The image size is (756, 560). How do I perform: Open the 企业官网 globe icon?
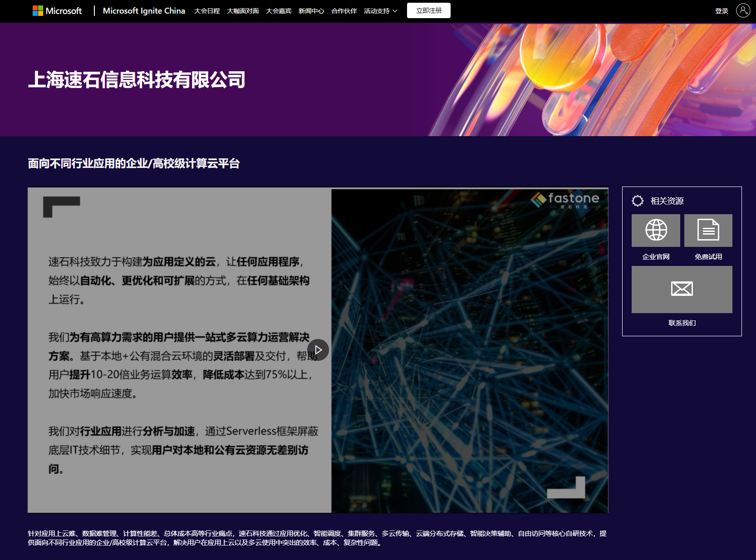[x=656, y=230]
